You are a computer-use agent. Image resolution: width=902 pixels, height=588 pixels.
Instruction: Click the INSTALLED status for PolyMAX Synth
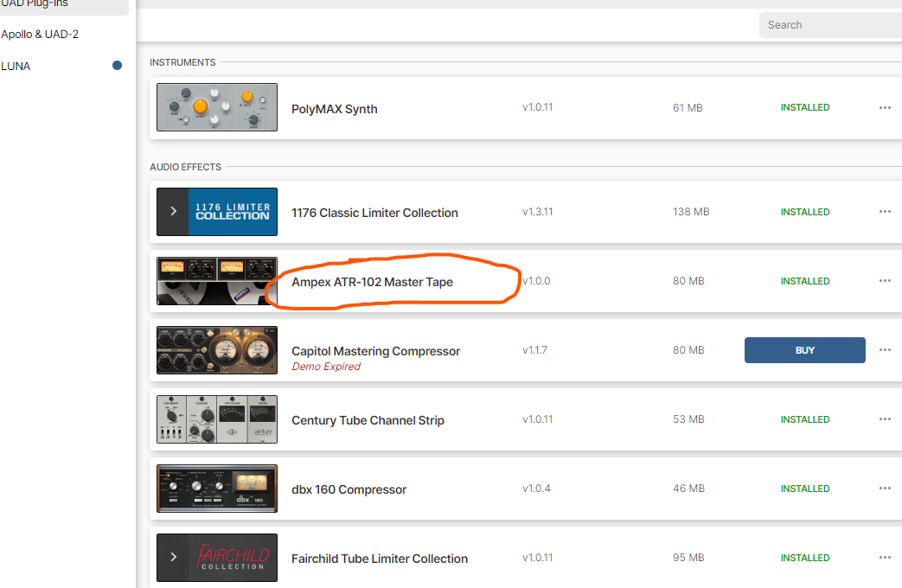[805, 107]
